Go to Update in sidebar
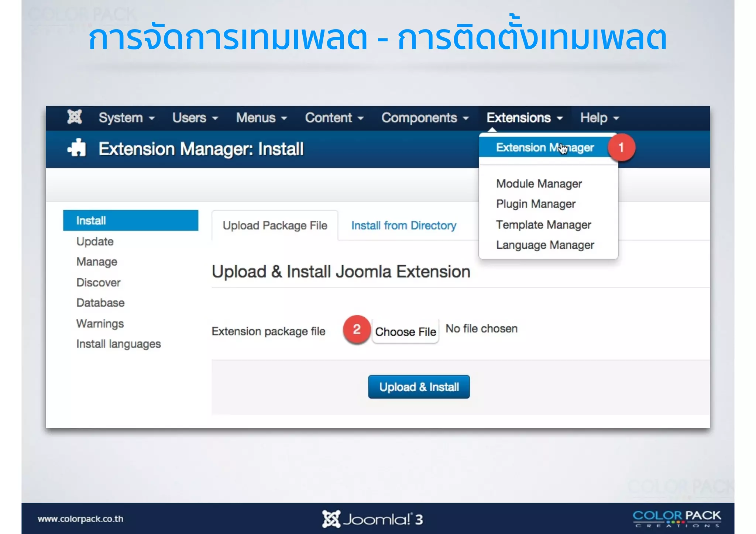This screenshot has height=534, width=756. (95, 241)
